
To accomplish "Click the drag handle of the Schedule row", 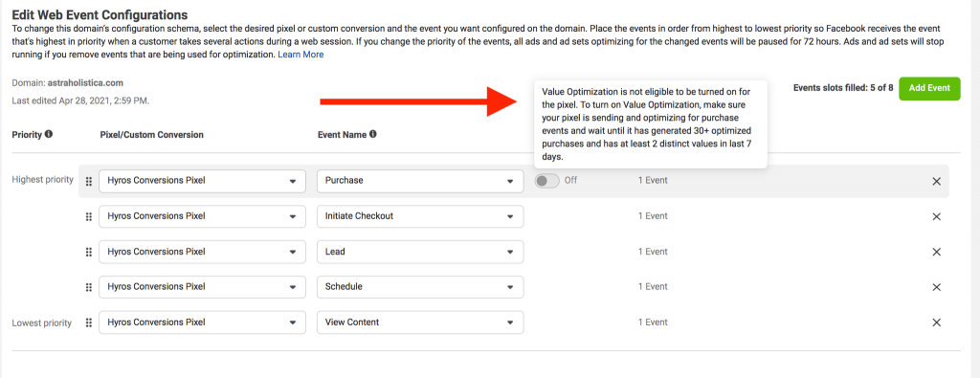I will click(x=89, y=287).
